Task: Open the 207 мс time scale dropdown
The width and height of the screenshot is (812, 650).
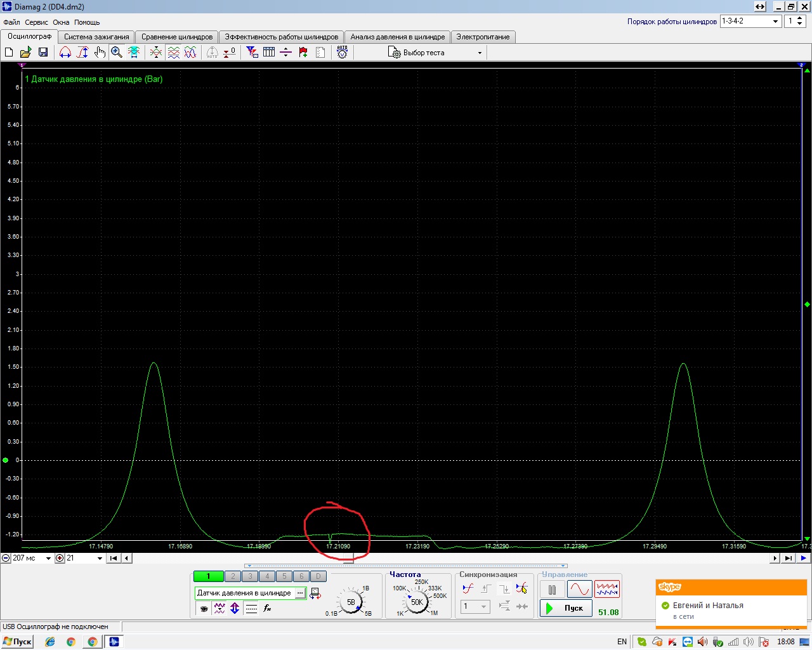Action: 48,559
